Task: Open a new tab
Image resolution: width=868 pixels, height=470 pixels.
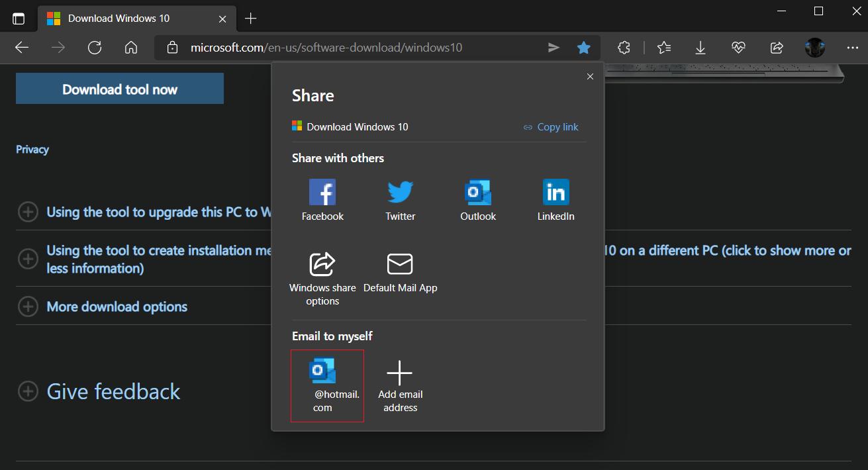Action: pyautogui.click(x=250, y=19)
